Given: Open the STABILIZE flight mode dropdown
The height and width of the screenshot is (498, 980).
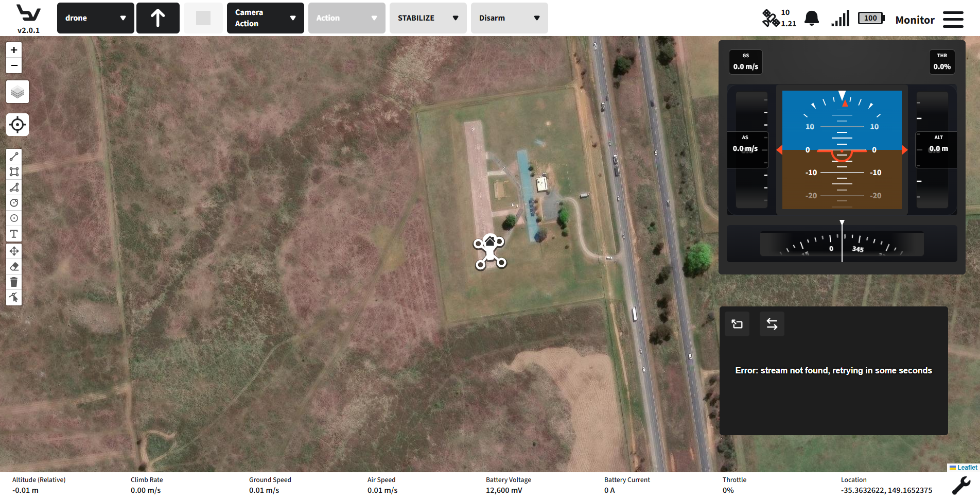Looking at the screenshot, I should 428,18.
